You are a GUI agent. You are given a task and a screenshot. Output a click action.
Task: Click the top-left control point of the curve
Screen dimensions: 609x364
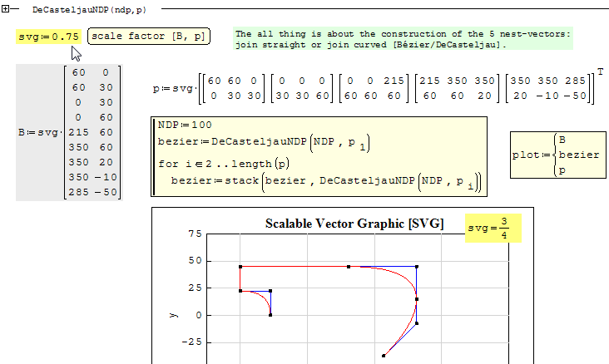pos(240,267)
